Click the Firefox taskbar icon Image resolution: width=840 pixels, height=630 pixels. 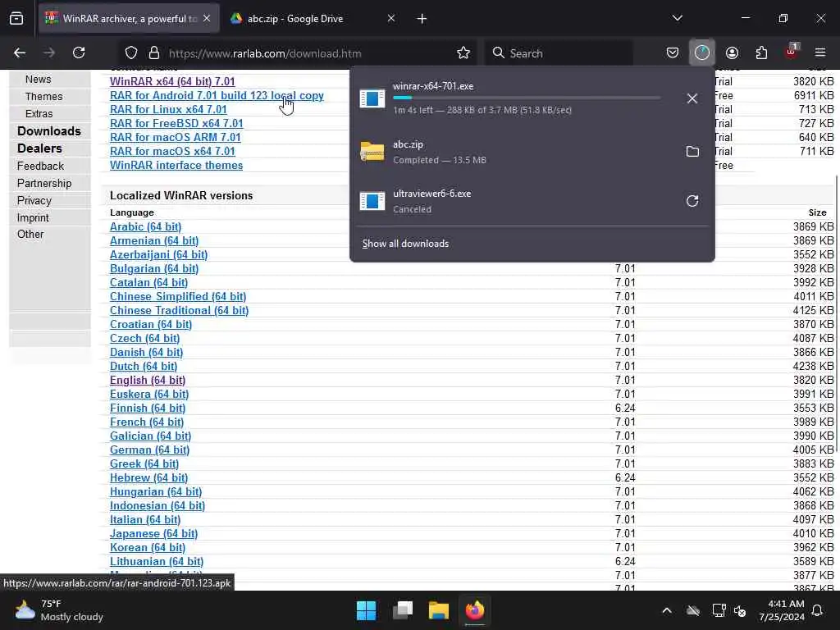475,610
